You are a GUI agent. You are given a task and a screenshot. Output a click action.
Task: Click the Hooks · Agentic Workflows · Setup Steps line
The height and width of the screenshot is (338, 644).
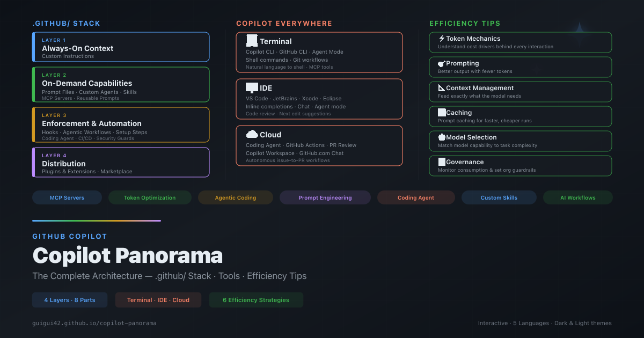pos(94,133)
